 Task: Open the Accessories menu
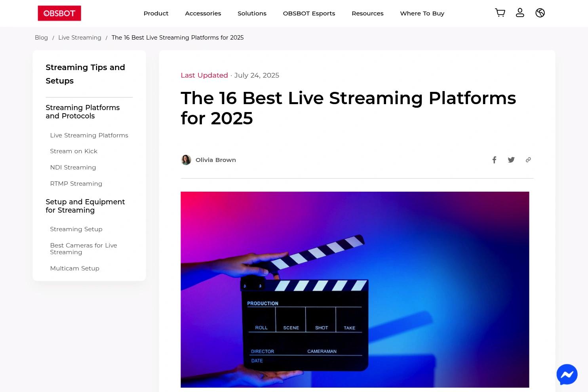pos(203,13)
